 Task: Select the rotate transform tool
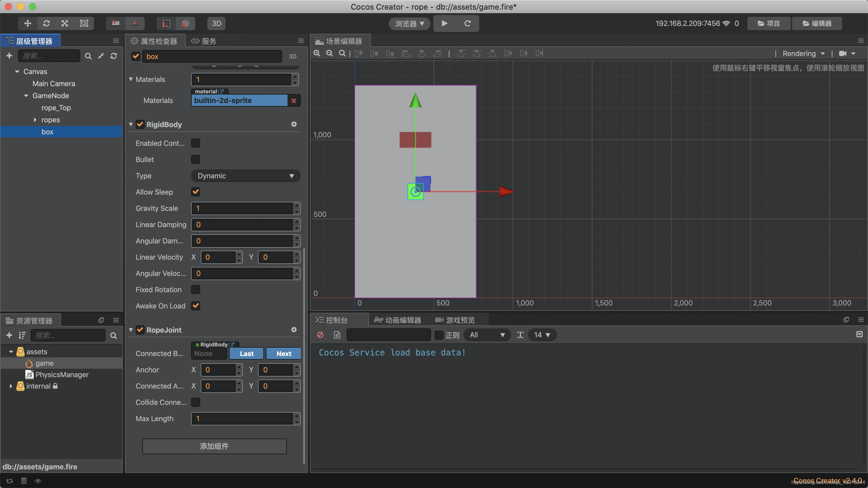click(46, 23)
